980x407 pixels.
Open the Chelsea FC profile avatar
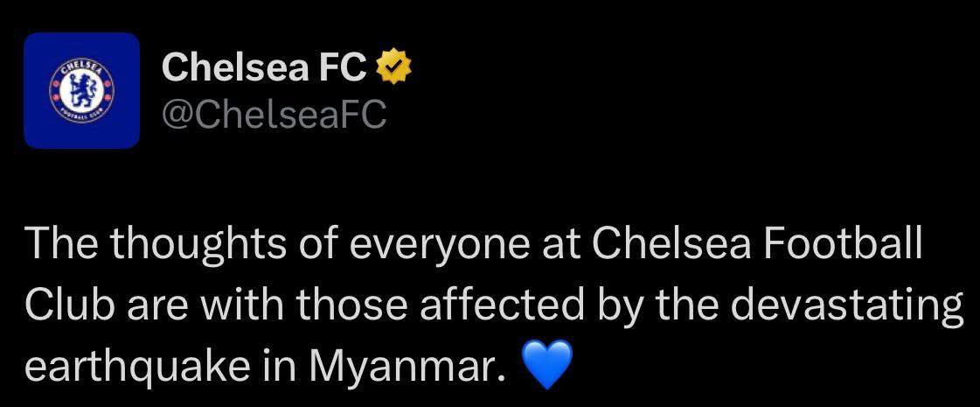(81, 90)
